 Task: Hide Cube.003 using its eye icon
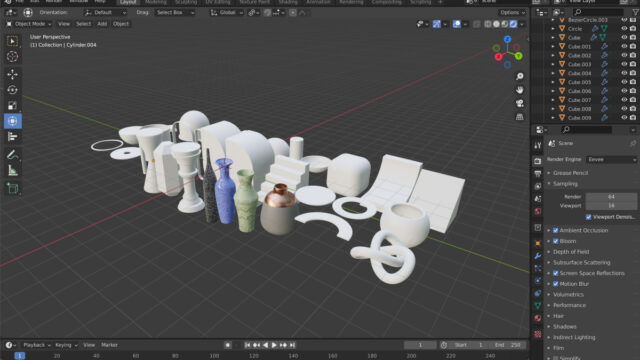click(x=624, y=64)
